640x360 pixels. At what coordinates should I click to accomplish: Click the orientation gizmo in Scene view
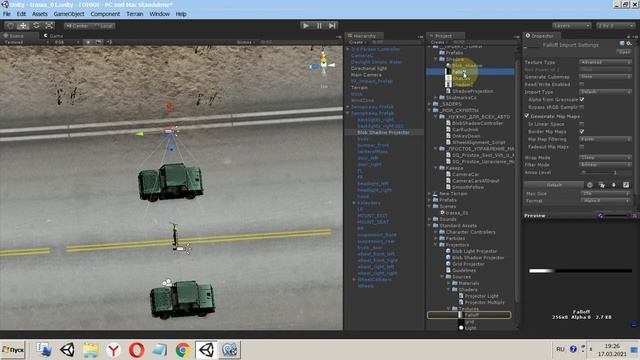point(323,64)
